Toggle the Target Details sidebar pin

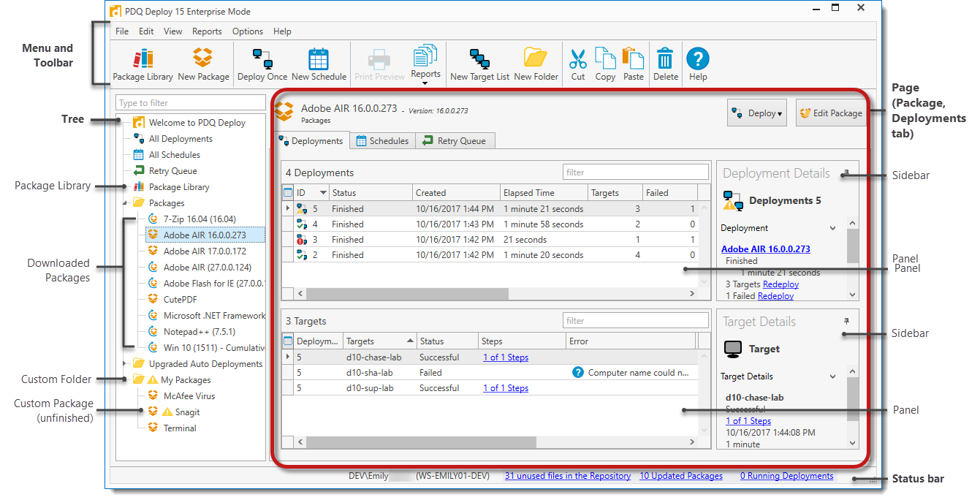tap(846, 322)
